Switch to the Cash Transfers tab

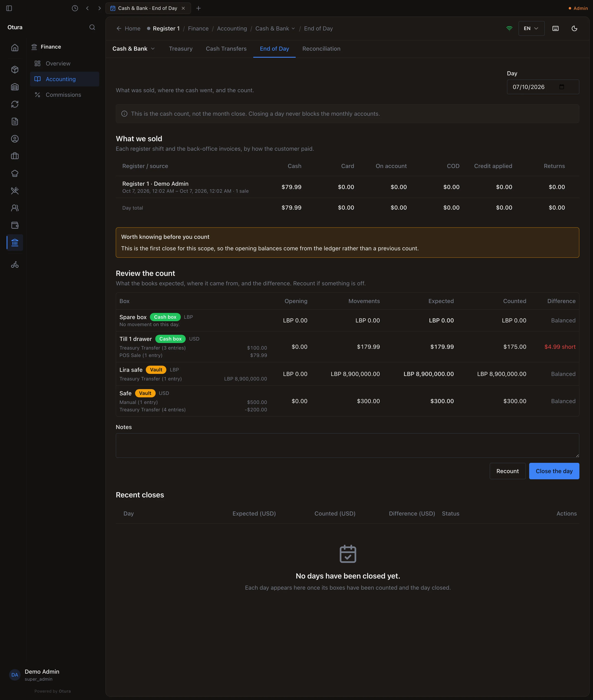(x=226, y=49)
